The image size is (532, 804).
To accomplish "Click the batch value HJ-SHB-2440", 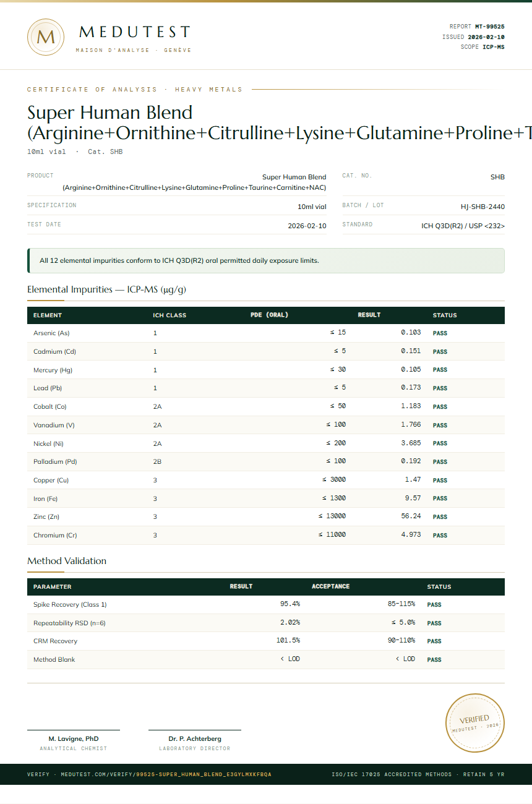I will (x=483, y=207).
